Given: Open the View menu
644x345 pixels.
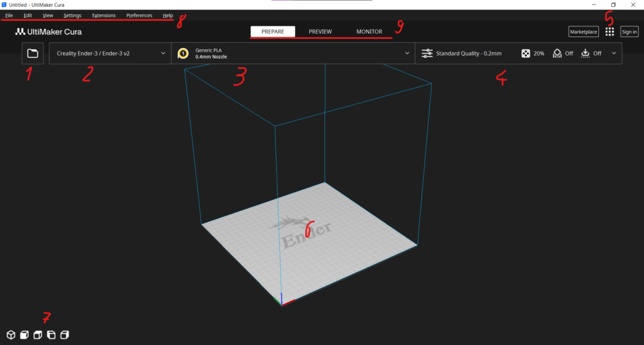Looking at the screenshot, I should 48,15.
